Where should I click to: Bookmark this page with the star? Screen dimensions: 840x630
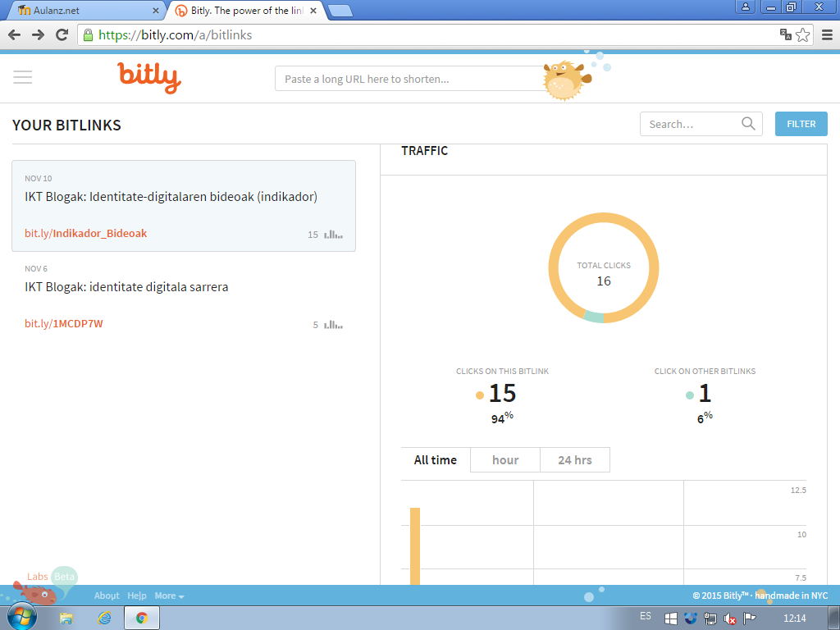[x=802, y=34]
